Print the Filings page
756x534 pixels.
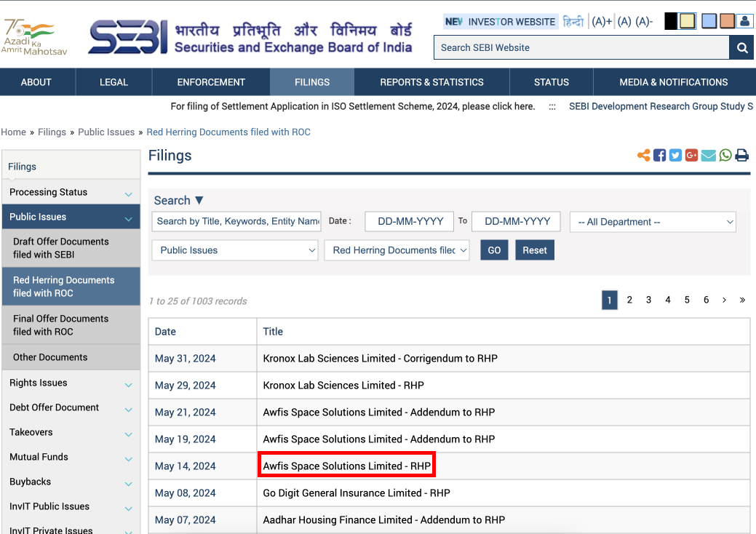click(741, 155)
